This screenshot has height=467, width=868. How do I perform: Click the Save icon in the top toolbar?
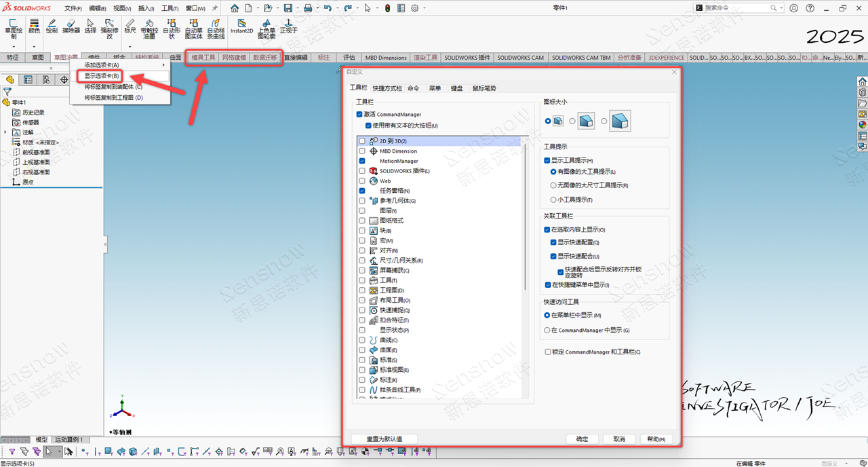click(288, 8)
